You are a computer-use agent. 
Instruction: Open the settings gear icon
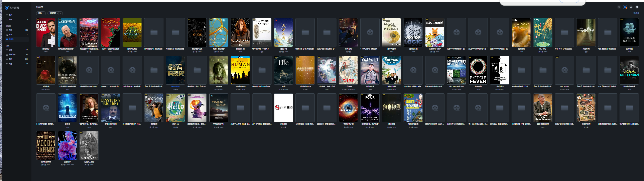(637, 7)
